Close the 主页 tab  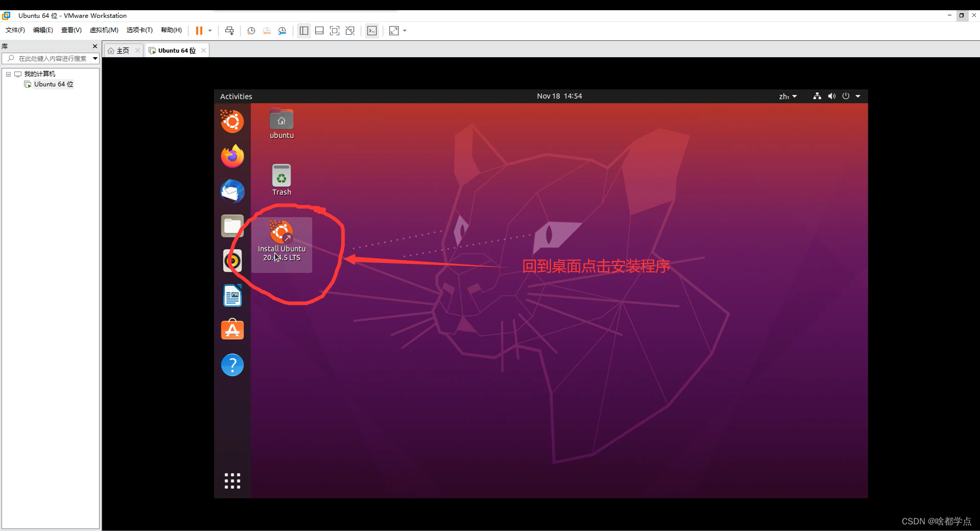click(137, 50)
